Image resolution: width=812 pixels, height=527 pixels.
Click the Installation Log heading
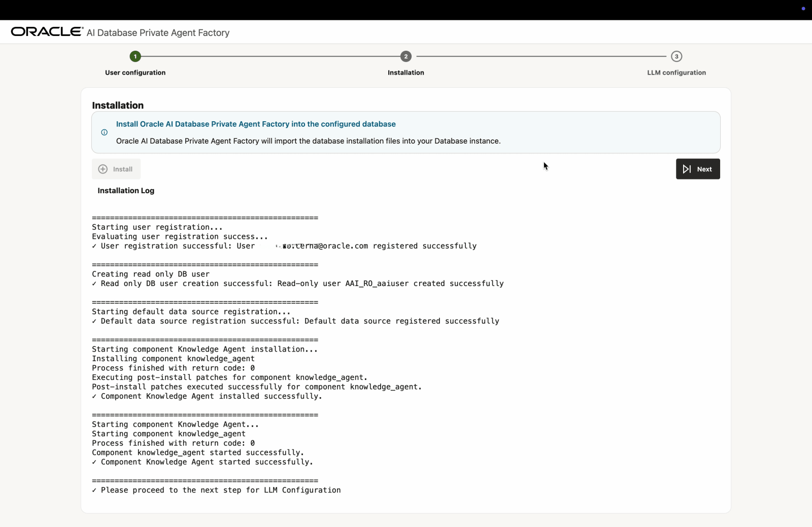pyautogui.click(x=126, y=191)
